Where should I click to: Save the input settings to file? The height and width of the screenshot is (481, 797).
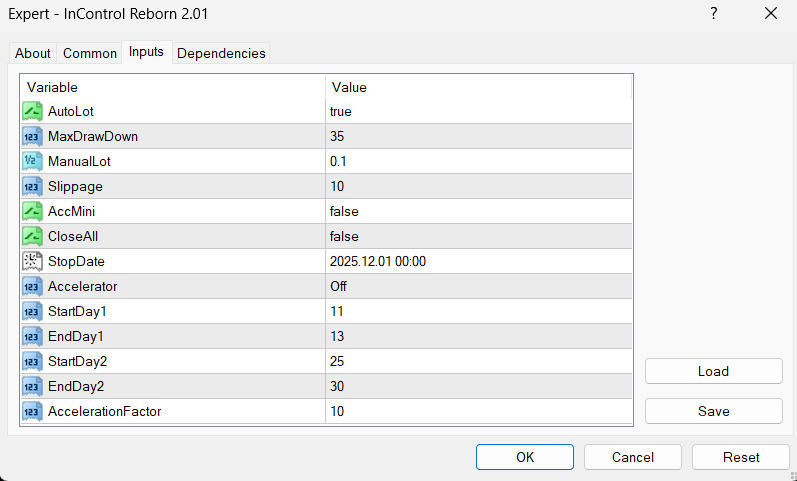pyautogui.click(x=713, y=411)
